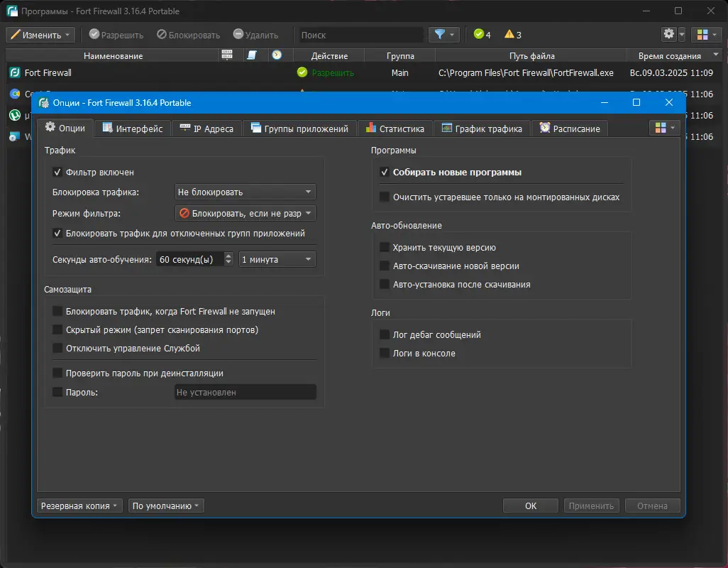
Task: Check "Очистить устаревшее только на монтированных дисках"
Action: 385,197
